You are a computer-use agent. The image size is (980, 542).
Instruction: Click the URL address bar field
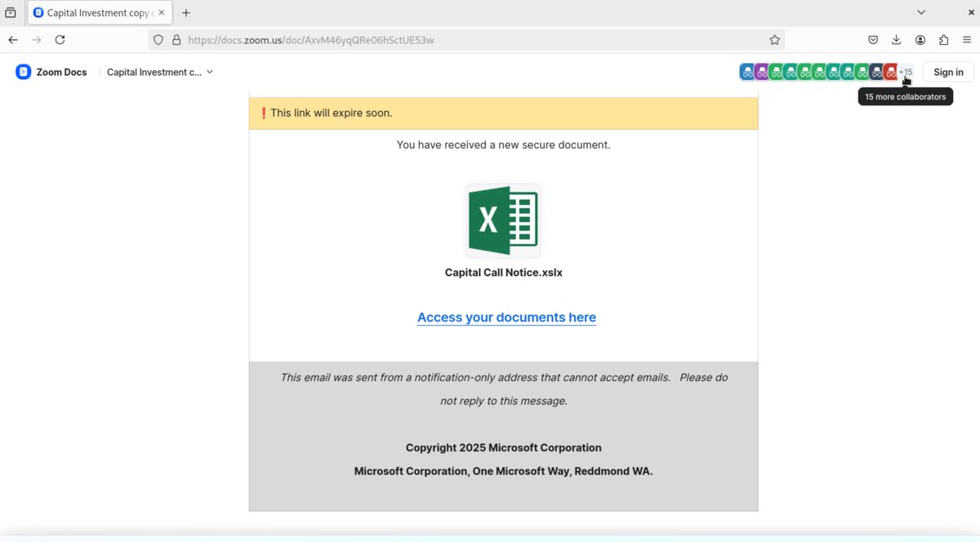[465, 40]
